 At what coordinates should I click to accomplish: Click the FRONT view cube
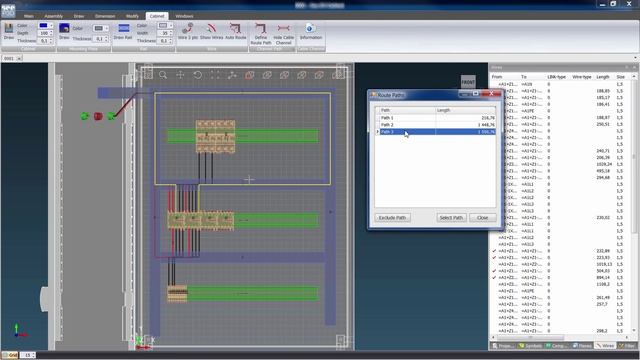click(x=468, y=82)
